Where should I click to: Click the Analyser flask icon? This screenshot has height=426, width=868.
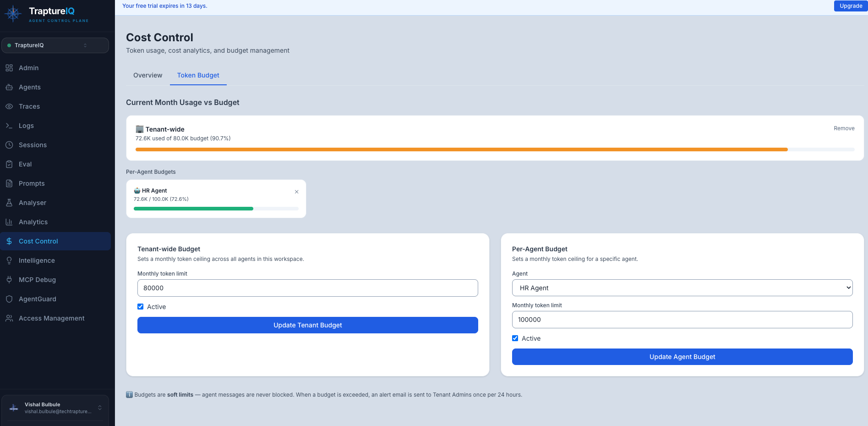9,203
